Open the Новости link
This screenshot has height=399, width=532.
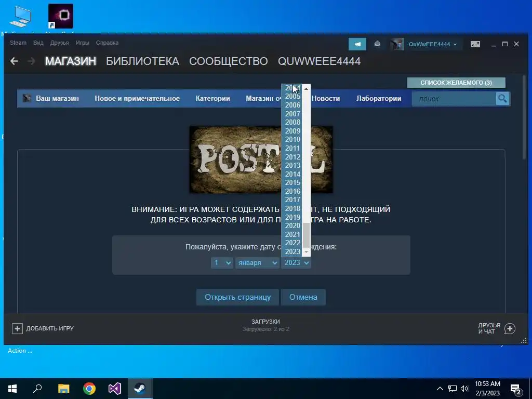(326, 98)
